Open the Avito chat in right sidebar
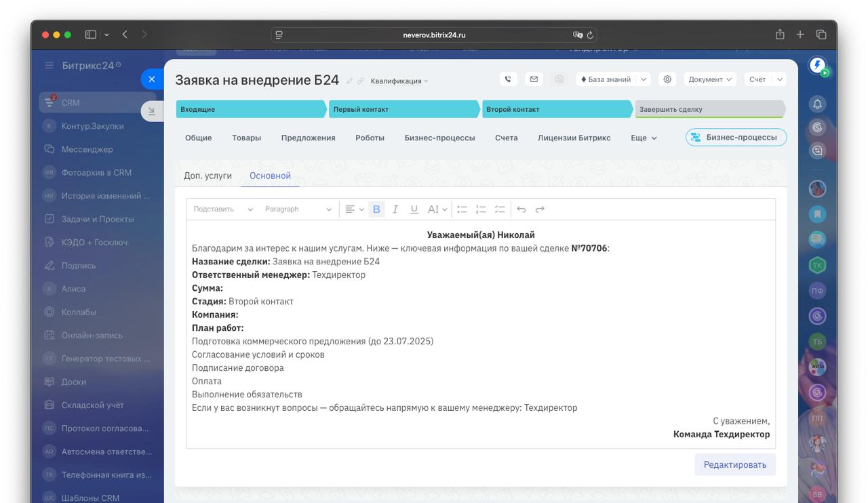Image resolution: width=868 pixels, height=503 pixels. click(817, 367)
